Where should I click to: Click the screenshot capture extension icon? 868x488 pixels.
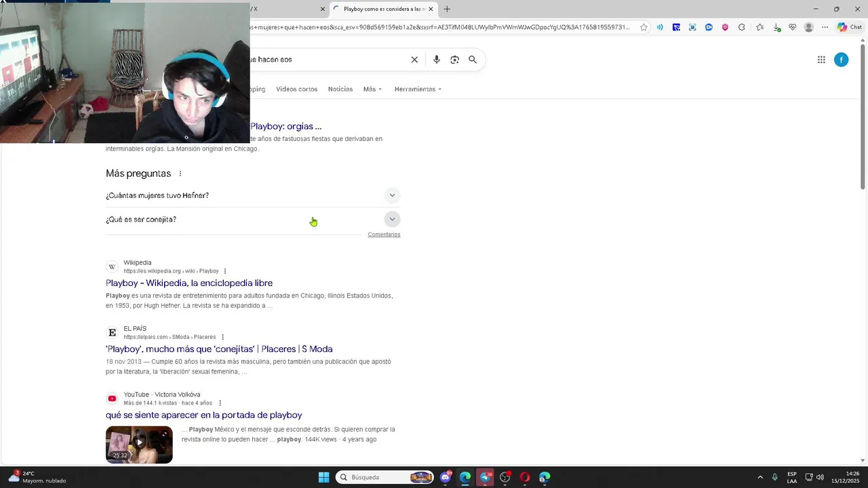click(692, 27)
